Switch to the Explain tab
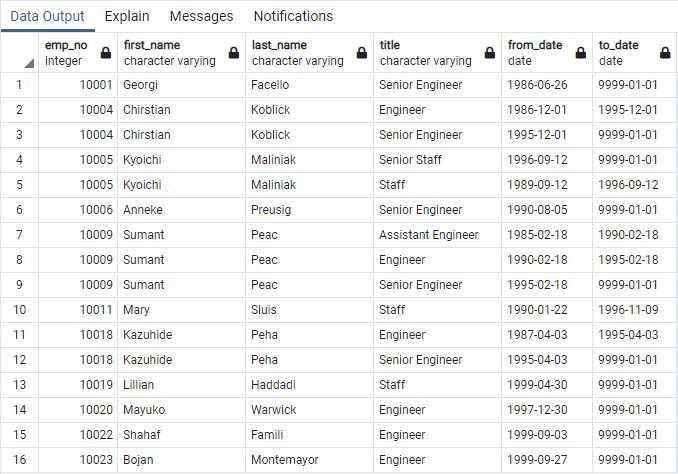 tap(127, 16)
